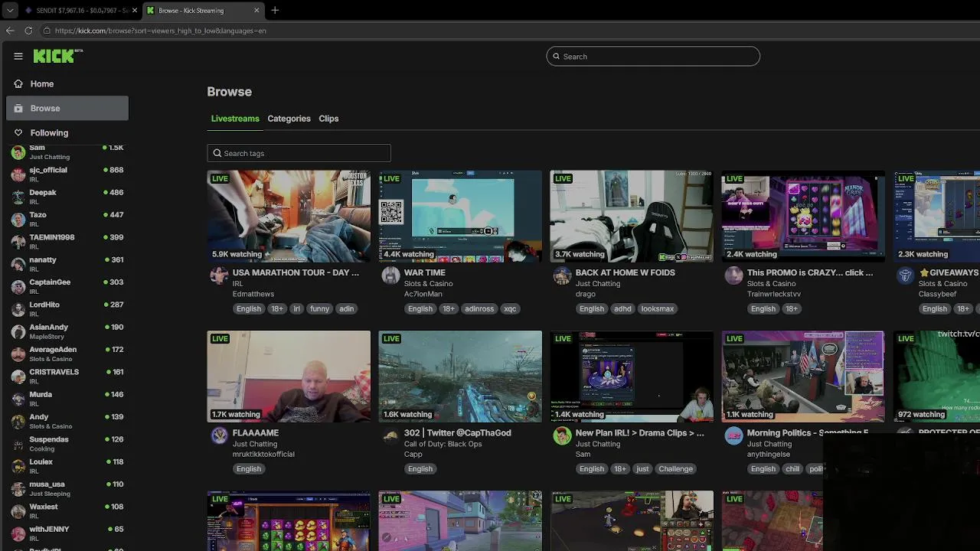Open Suspendas in sidebar list
Viewport: 980px width, 551px height.
pos(67,444)
